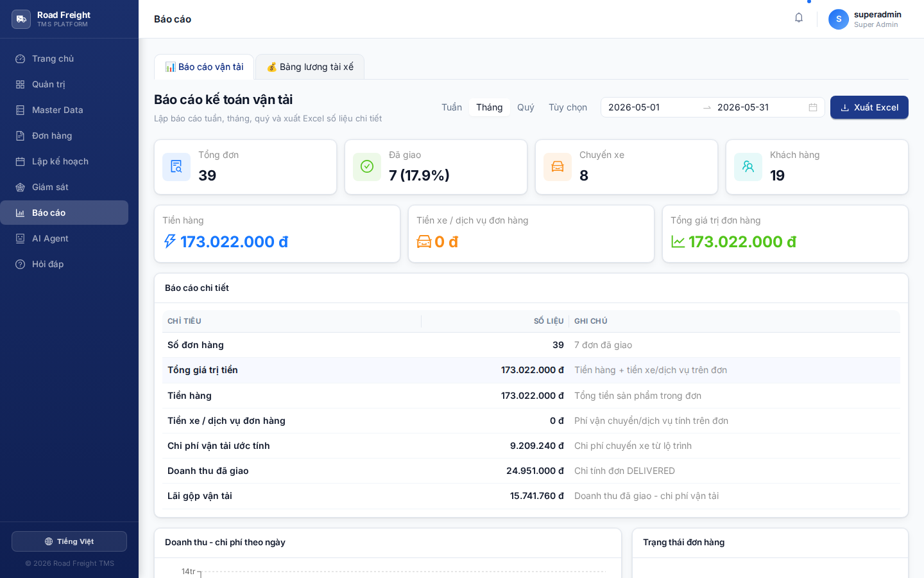Image resolution: width=924 pixels, height=578 pixels.
Task: Click the 24.951.000 đ revenue value
Action: 535,471
